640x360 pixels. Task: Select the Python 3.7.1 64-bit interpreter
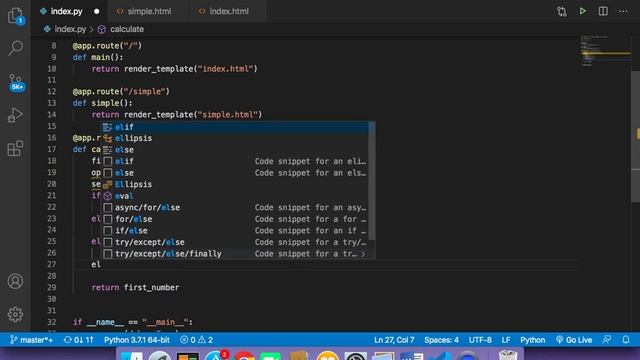pyautogui.click(x=137, y=340)
